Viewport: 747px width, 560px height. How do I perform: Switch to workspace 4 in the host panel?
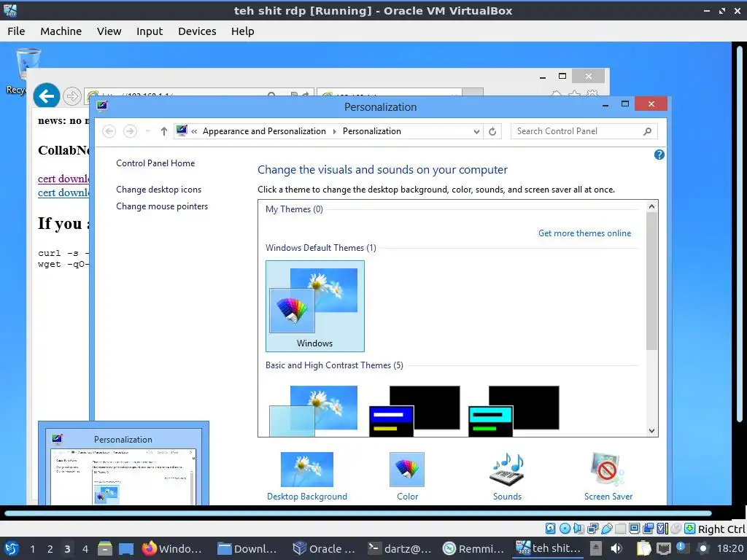(85, 549)
